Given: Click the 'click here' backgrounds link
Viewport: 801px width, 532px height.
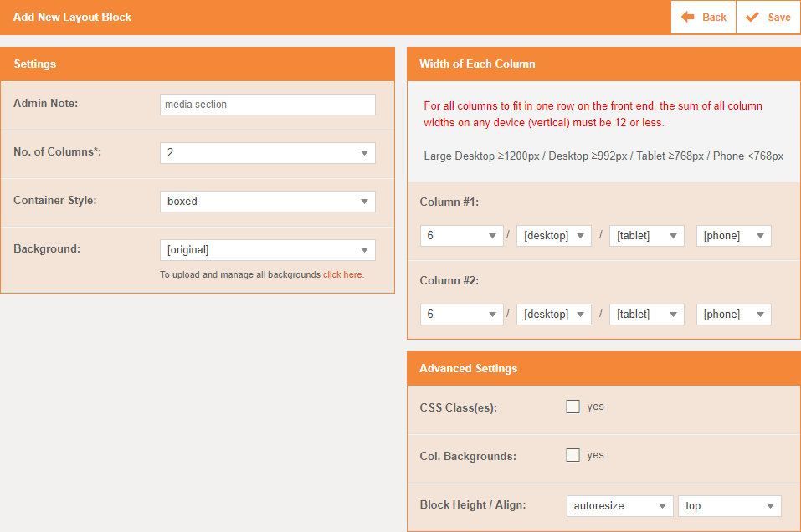Looking at the screenshot, I should click(x=343, y=274).
